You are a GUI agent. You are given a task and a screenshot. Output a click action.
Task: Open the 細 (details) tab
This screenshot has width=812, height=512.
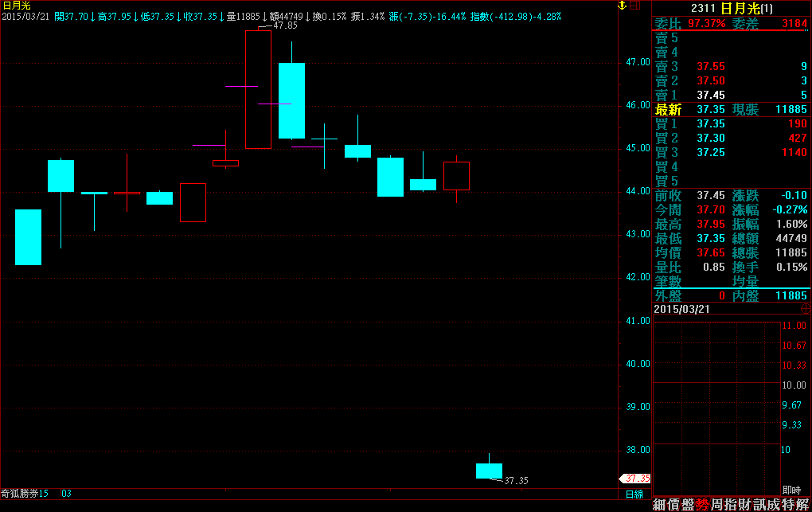tap(659, 504)
